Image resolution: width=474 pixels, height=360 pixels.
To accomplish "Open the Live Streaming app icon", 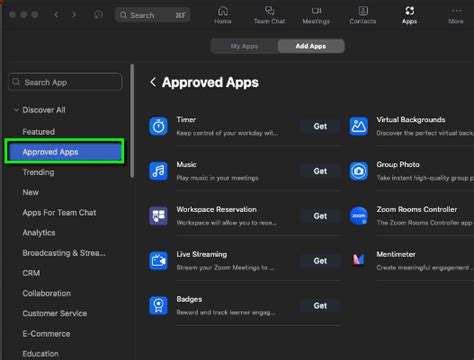I will click(x=158, y=261).
